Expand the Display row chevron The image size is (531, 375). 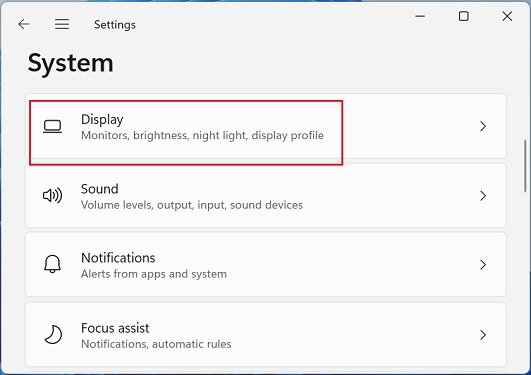coord(483,126)
